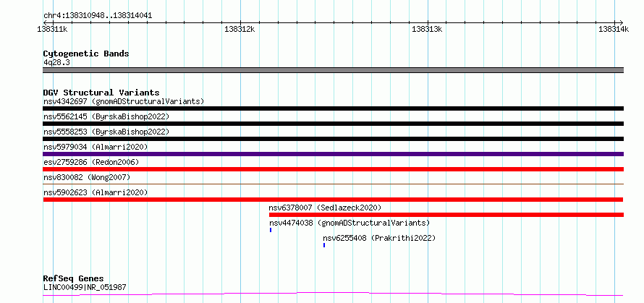
Task: Click the nsv4342697 gnomADStructuralVariants label
Action: click(x=124, y=101)
